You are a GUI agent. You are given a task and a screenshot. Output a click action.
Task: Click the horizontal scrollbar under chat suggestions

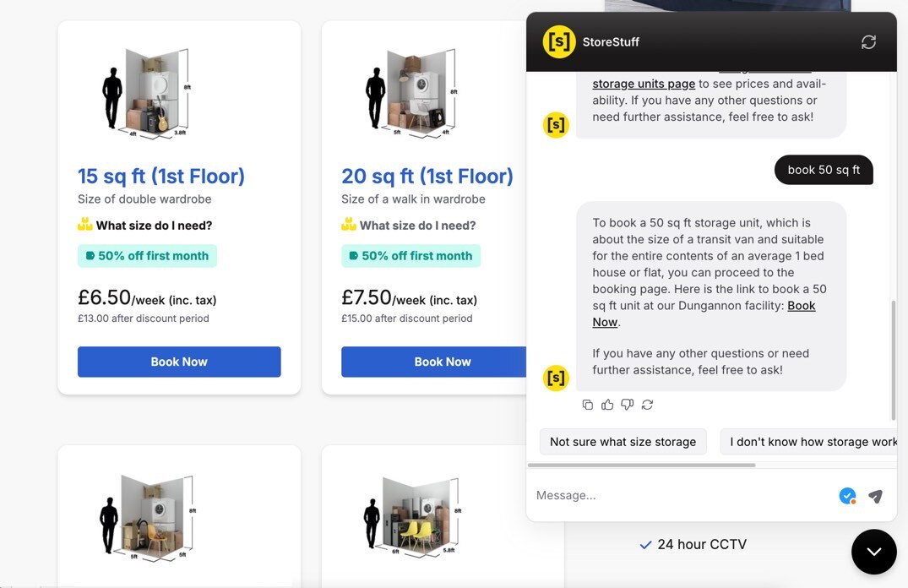point(641,465)
